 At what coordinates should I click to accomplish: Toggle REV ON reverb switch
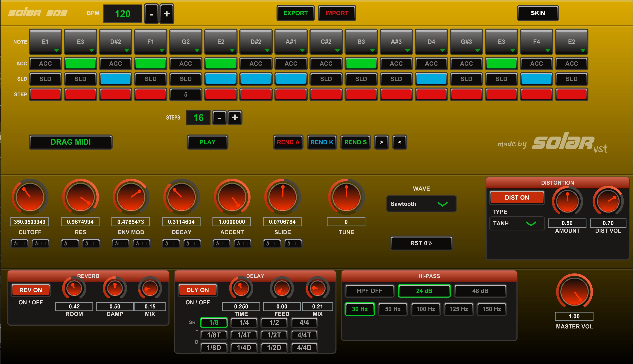pos(31,290)
